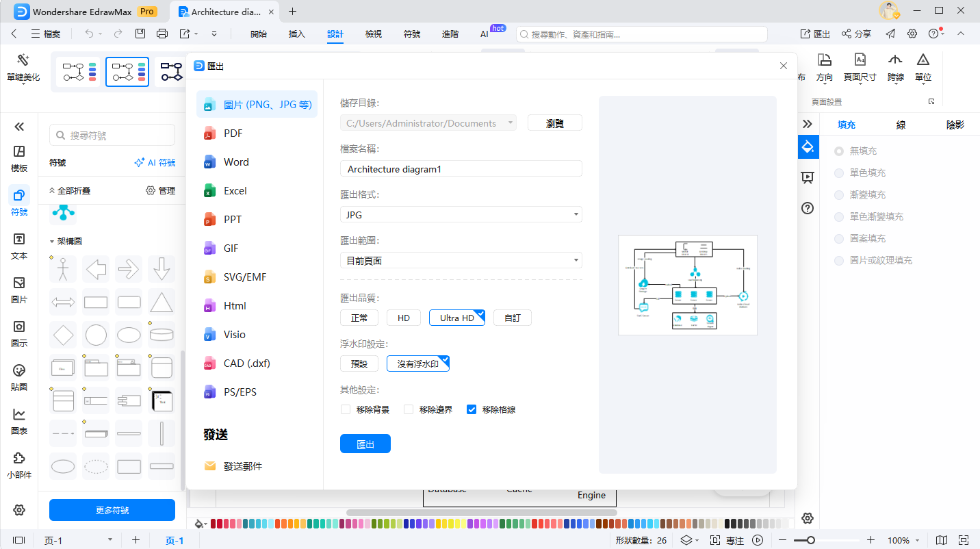Open the 圖表 chart sidebar panel
The image size is (980, 549).
[x=19, y=420]
